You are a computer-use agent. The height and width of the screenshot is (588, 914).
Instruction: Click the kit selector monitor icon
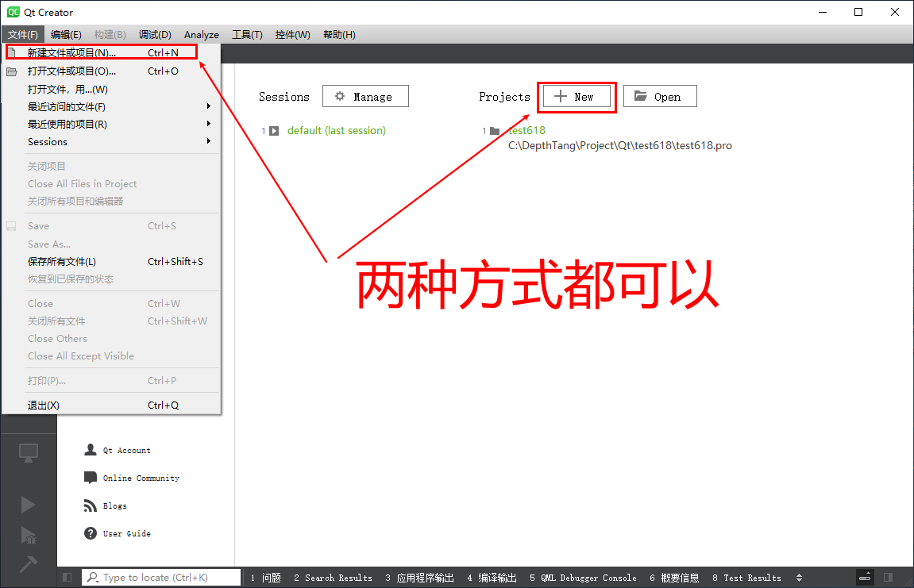tap(29, 453)
